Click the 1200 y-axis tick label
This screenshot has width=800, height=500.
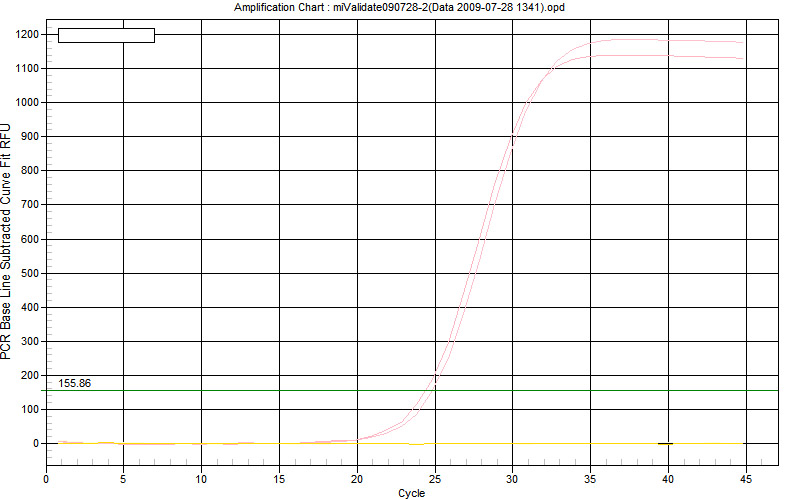pyautogui.click(x=27, y=34)
